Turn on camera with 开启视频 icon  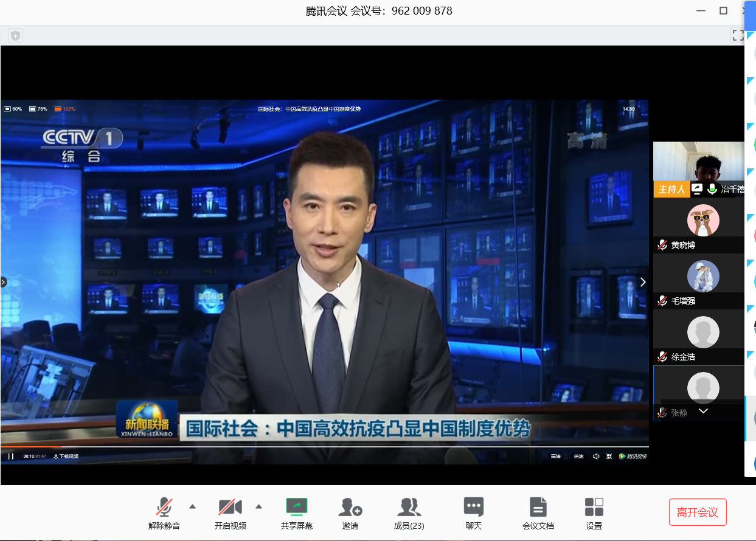coord(230,507)
